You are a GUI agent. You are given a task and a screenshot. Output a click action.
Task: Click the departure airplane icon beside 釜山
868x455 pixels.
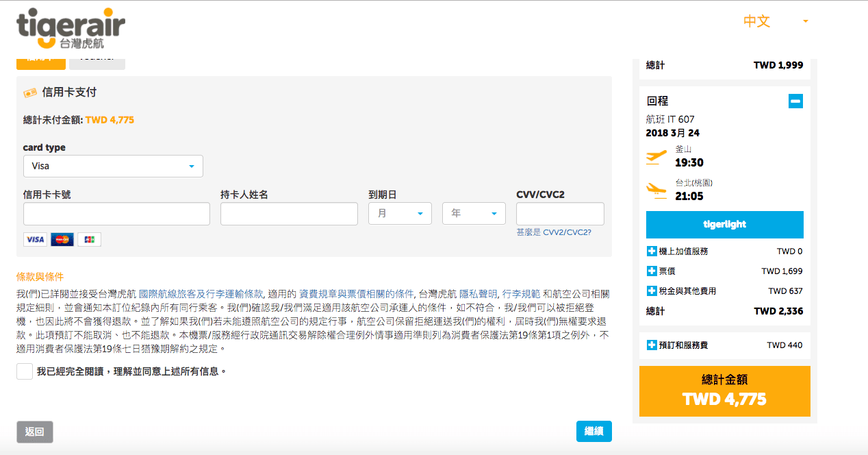coord(655,156)
